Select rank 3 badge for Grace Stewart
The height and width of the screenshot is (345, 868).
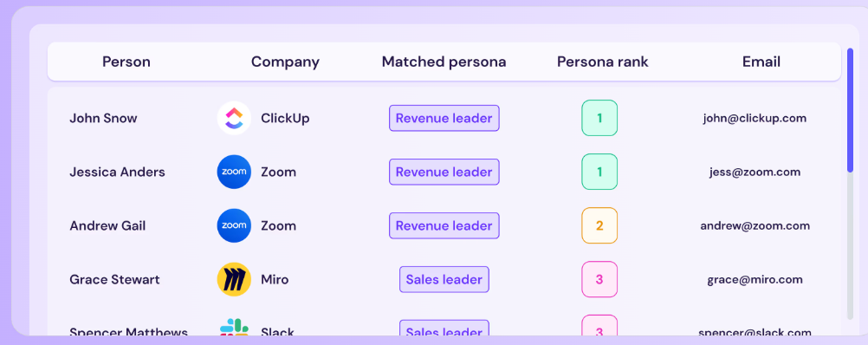point(599,279)
